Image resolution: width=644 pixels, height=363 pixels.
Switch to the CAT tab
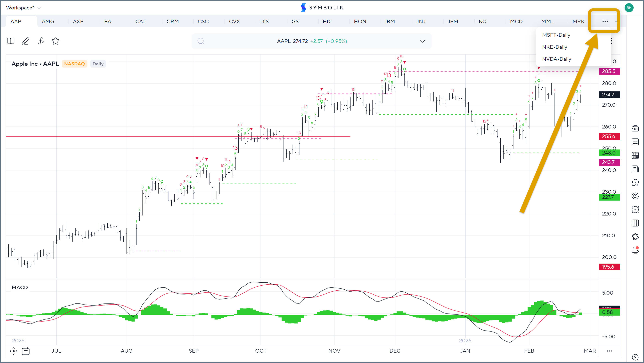coord(140,21)
